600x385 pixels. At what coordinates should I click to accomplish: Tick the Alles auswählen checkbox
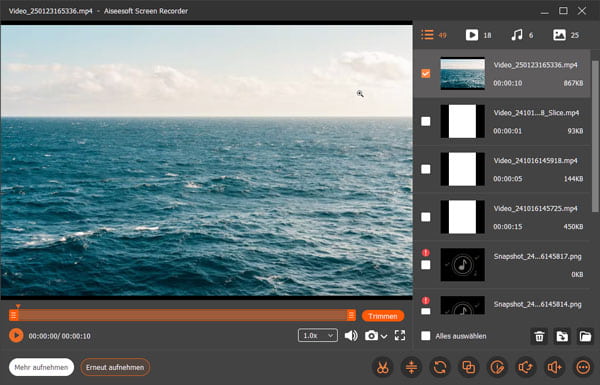click(x=426, y=336)
